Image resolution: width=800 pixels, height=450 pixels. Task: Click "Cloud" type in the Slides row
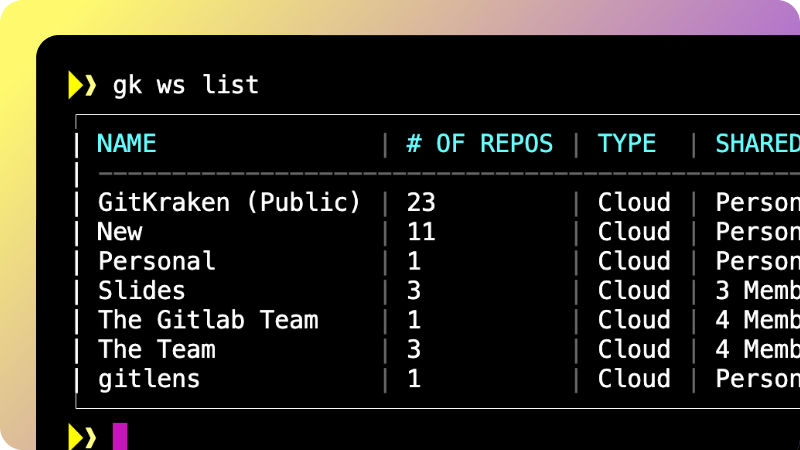[634, 291]
